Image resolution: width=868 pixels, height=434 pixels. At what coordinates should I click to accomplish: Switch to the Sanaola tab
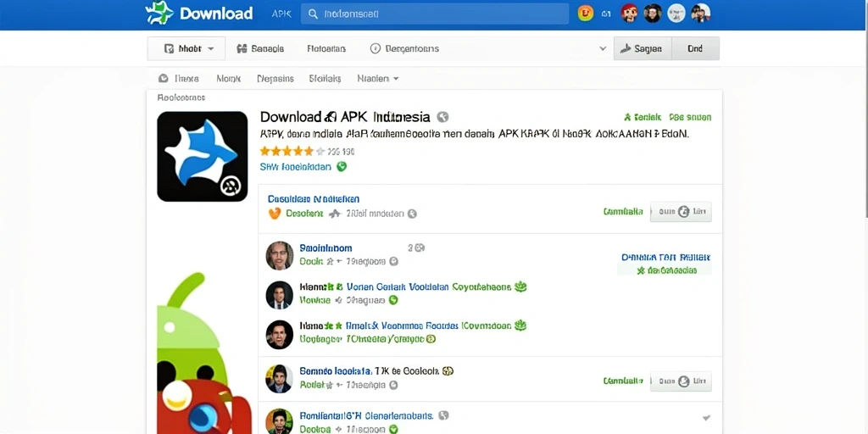pos(260,48)
